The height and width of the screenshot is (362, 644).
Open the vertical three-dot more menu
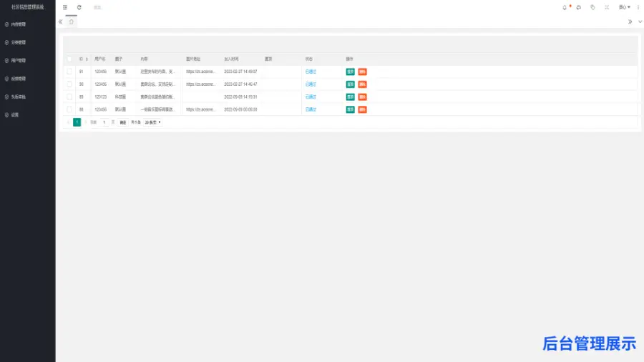638,7
